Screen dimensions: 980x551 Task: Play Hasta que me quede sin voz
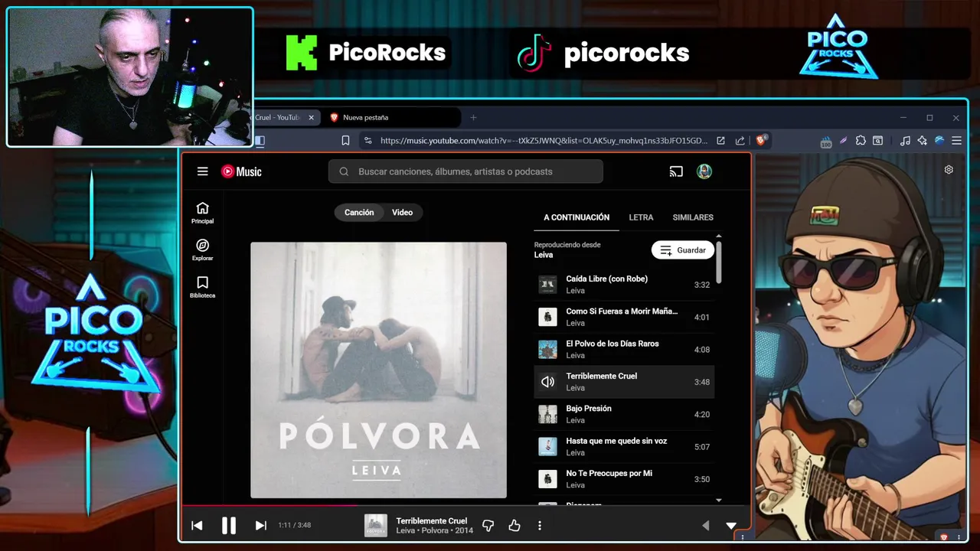[624, 446]
